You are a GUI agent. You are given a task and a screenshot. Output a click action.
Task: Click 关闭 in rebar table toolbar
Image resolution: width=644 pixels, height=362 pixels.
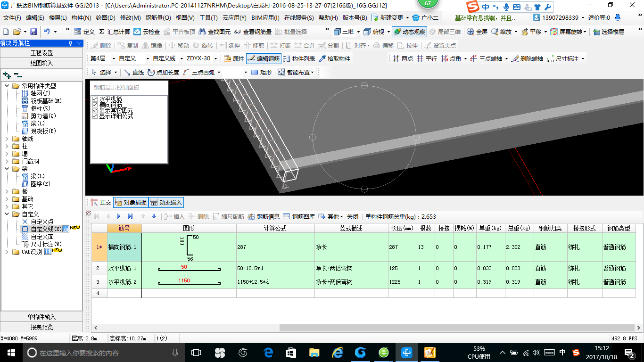(x=353, y=216)
